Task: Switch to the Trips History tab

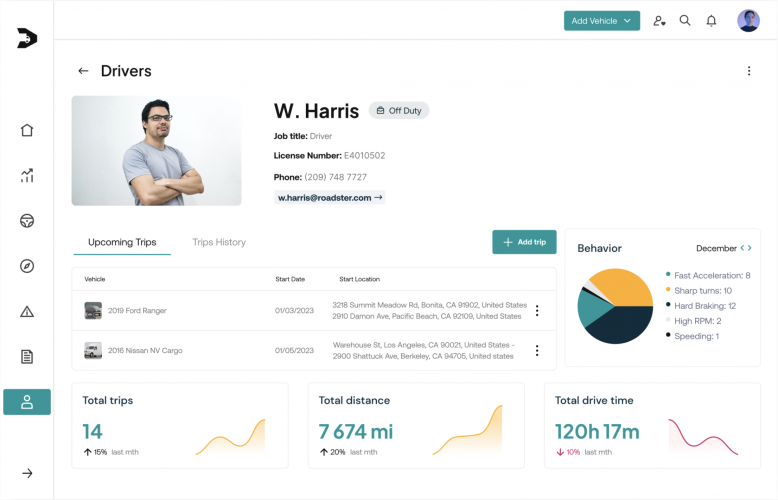Action: click(x=219, y=242)
